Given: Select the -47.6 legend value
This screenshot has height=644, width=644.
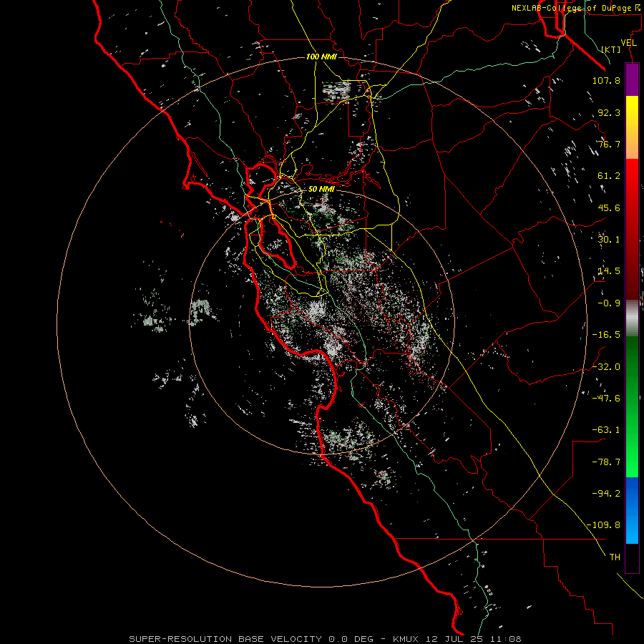Looking at the screenshot, I should pos(606,399).
